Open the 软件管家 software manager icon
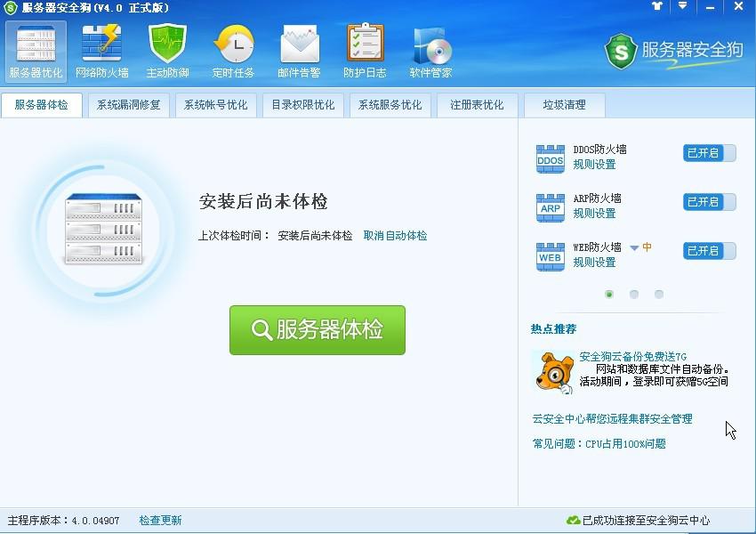 pyautogui.click(x=430, y=51)
